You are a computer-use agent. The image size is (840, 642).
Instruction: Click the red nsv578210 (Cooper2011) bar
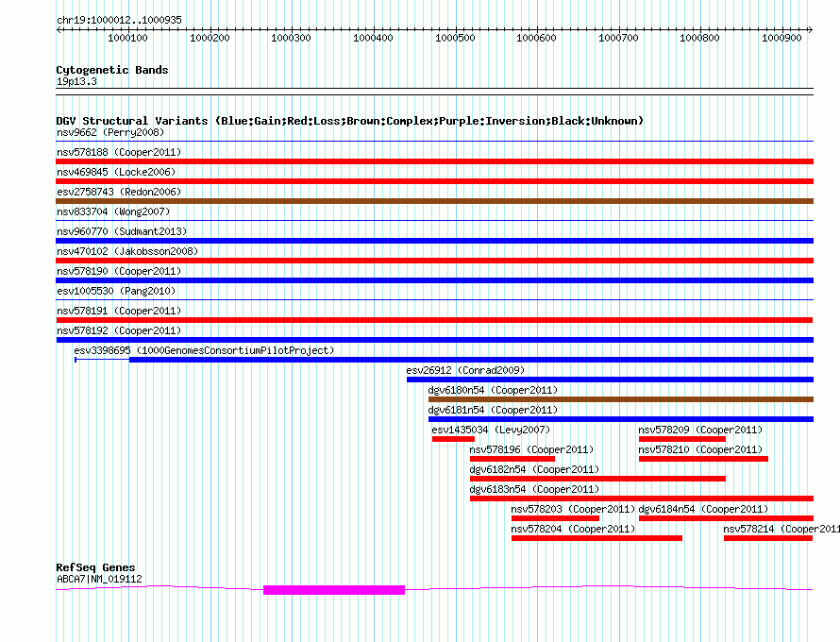703,459
